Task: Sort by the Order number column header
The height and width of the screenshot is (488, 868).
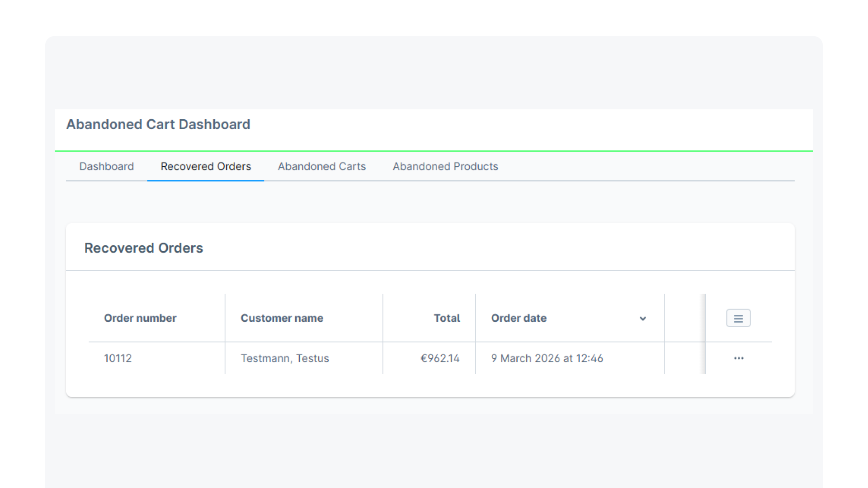Action: pos(140,318)
